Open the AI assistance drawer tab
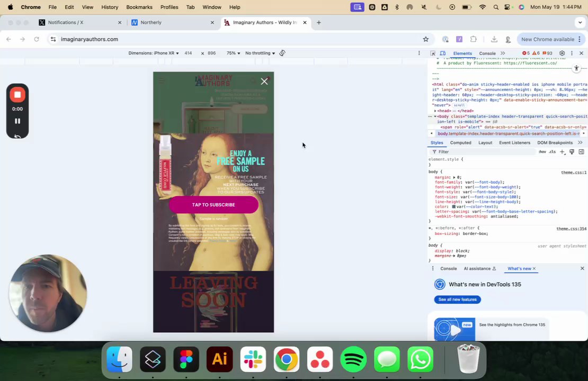Image resolution: width=588 pixels, height=381 pixels. pyautogui.click(x=479, y=269)
